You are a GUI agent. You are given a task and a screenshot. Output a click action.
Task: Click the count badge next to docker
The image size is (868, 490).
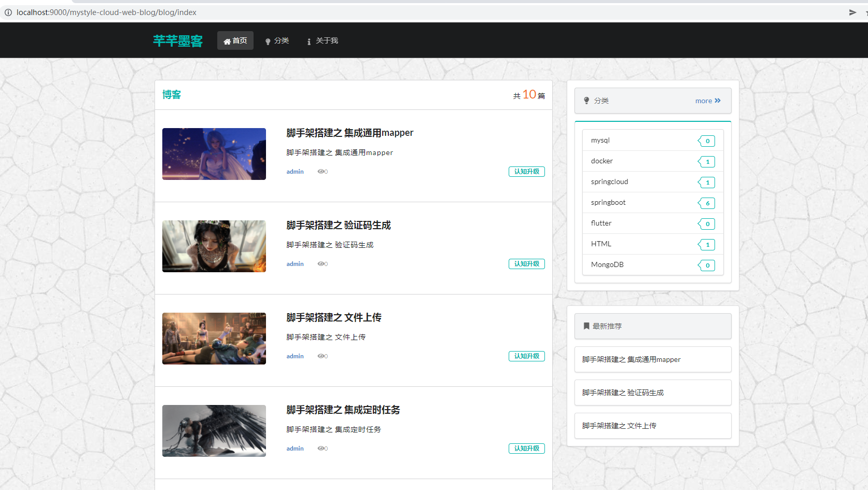[707, 162]
